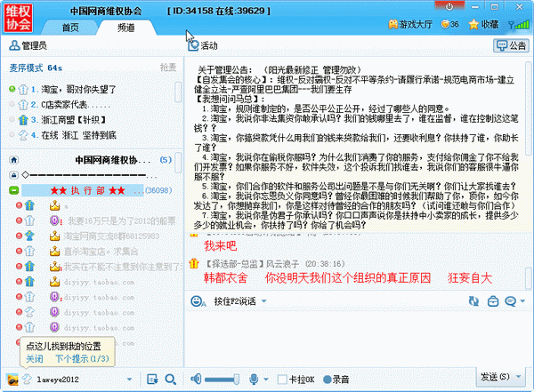
Task: Click 抢麦 to grab the mic
Action: 168,68
